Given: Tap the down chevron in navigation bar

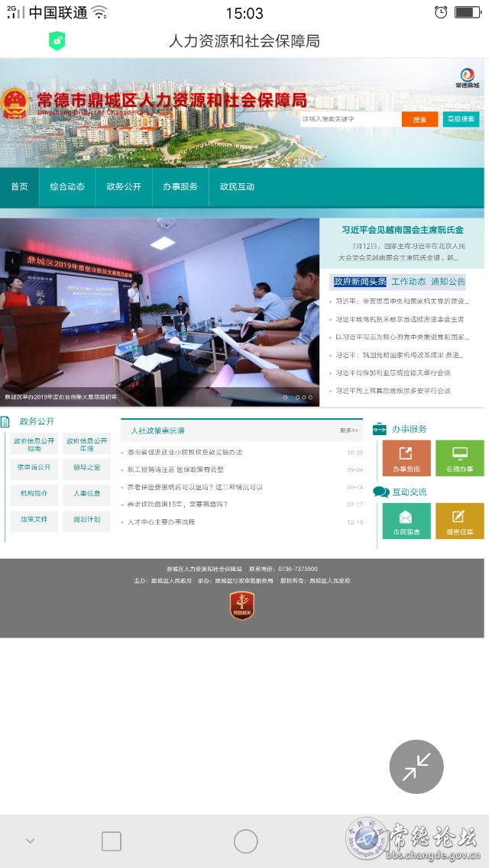Looking at the screenshot, I should coord(31,841).
